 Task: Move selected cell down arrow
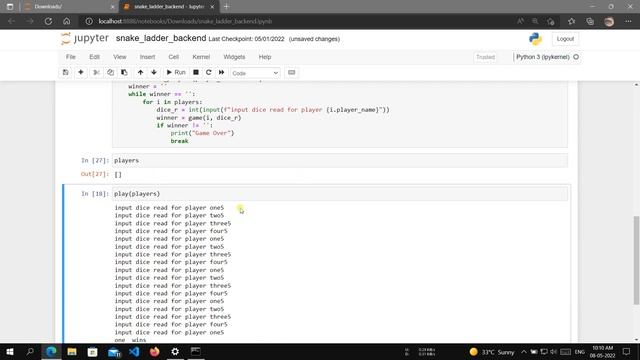point(154,73)
